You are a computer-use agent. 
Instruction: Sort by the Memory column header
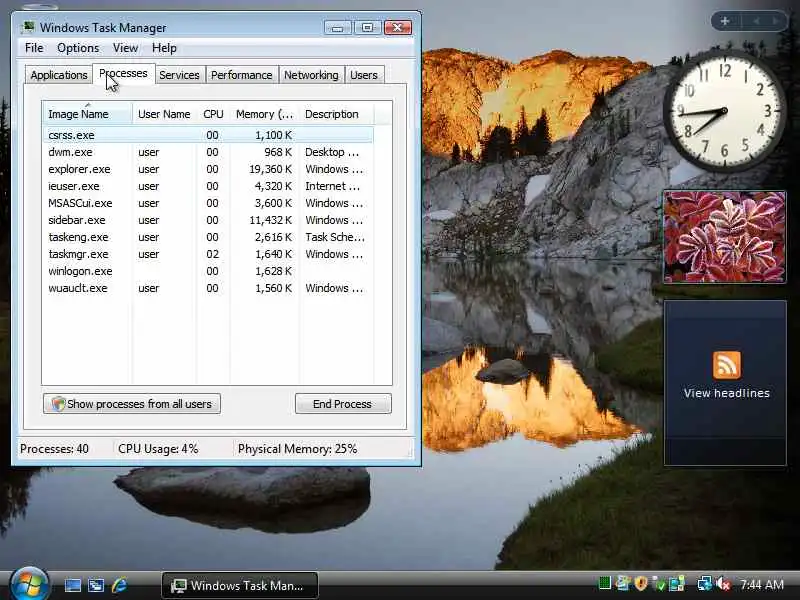coord(264,114)
